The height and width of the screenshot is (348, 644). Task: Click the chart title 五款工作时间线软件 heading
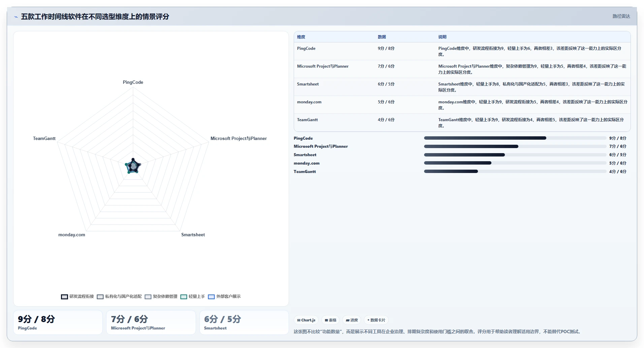(95, 16)
